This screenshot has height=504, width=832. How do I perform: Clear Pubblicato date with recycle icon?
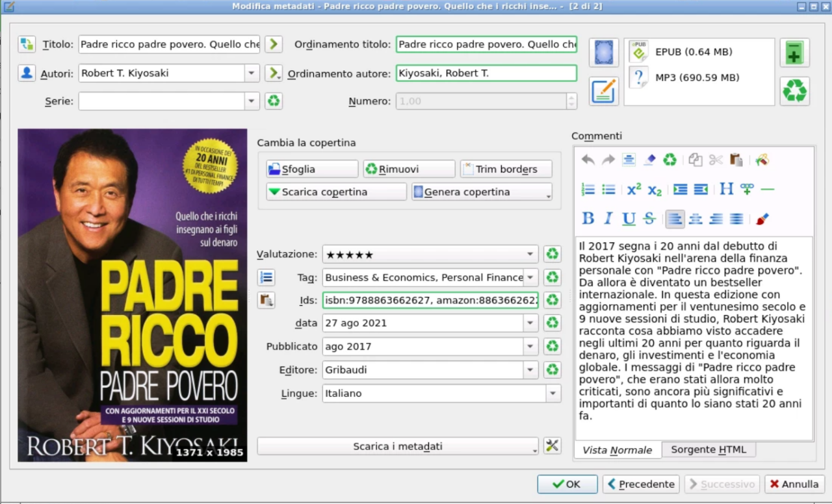coord(552,346)
